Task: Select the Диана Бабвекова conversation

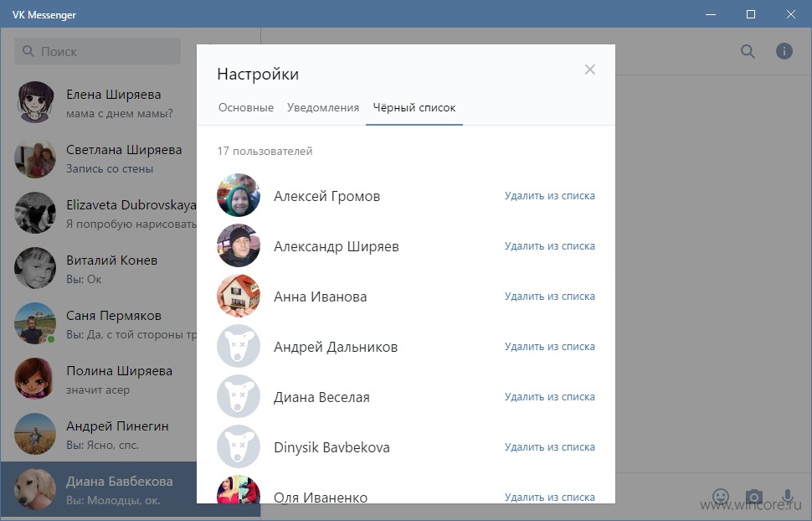Action: coord(99,489)
